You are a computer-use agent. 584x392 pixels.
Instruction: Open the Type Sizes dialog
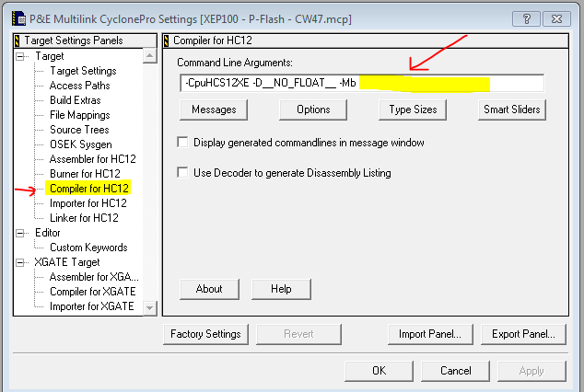click(x=413, y=110)
